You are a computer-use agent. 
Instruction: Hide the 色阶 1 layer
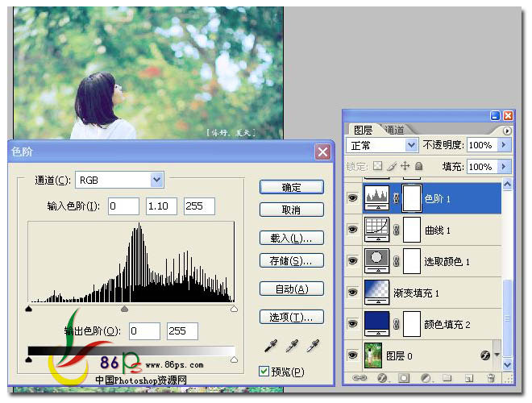tap(351, 197)
